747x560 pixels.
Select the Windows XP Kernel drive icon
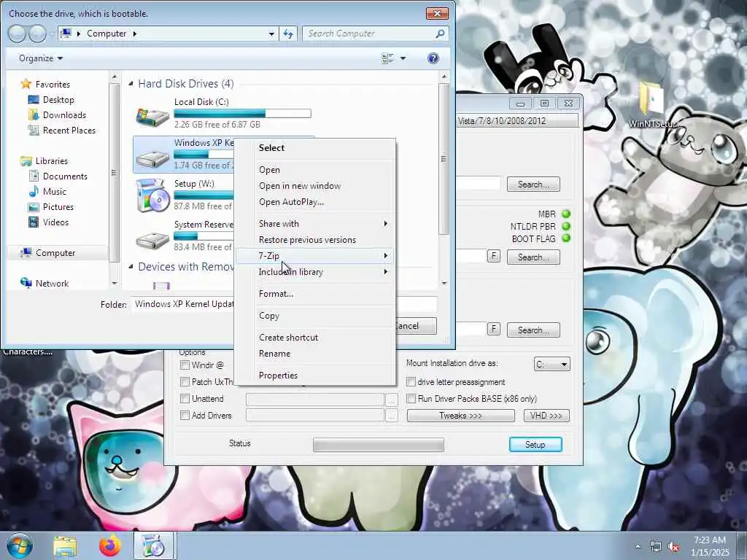(x=152, y=157)
